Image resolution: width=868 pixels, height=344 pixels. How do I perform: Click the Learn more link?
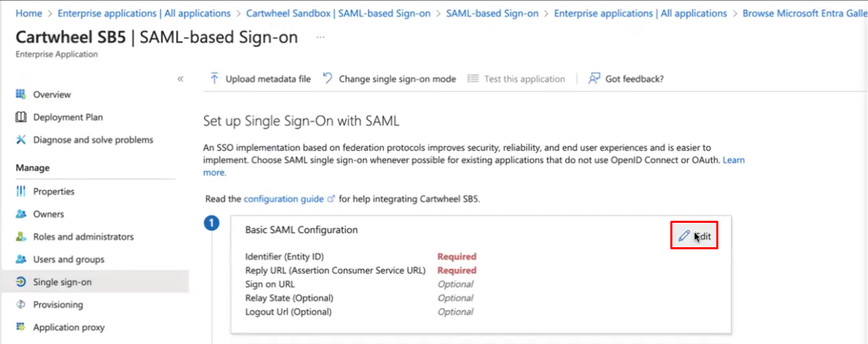pyautogui.click(x=473, y=166)
